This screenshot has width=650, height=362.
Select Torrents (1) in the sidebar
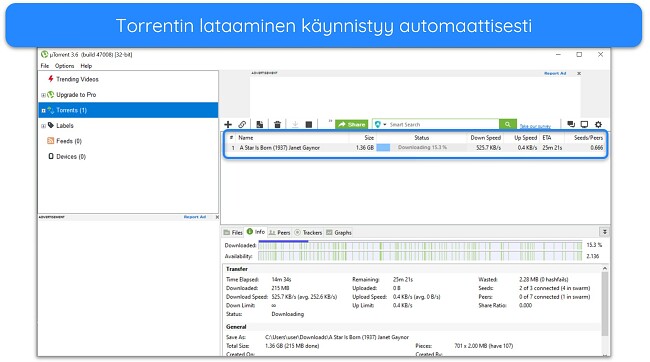(x=128, y=110)
